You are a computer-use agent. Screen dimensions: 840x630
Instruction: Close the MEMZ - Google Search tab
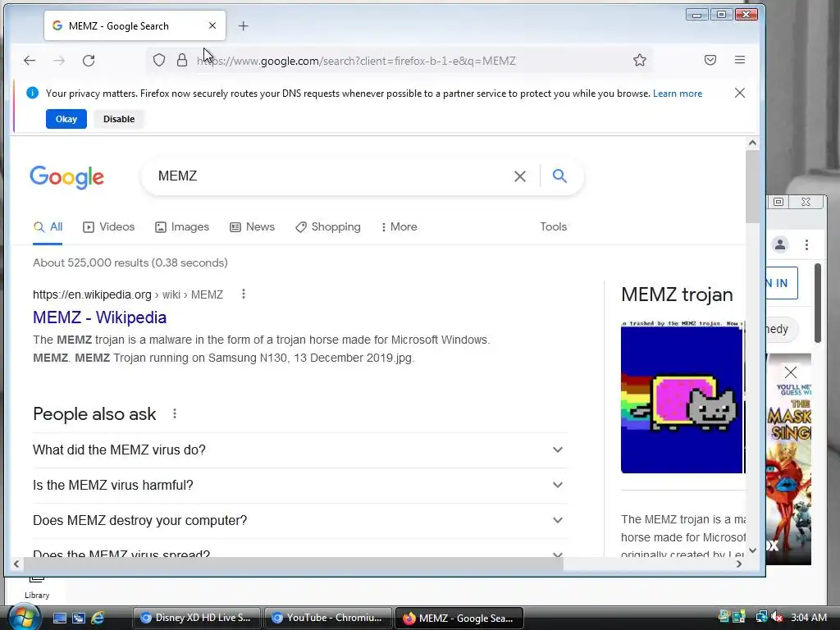(212, 25)
